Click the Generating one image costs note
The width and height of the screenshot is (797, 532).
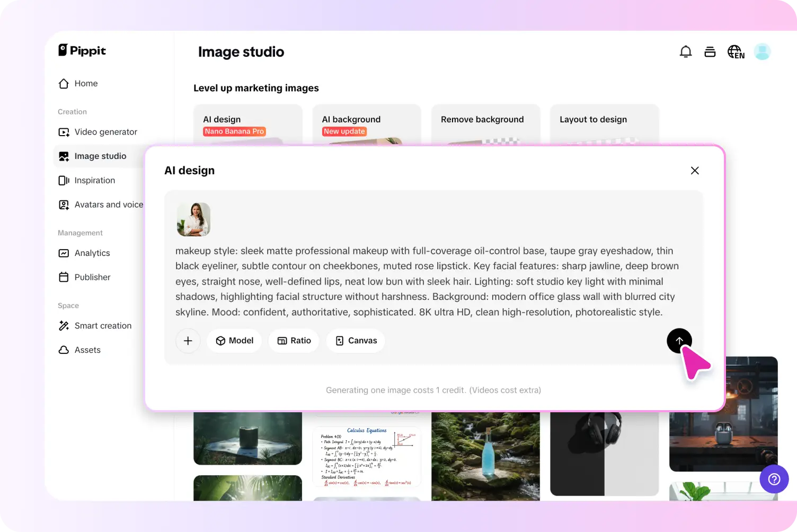(x=433, y=391)
